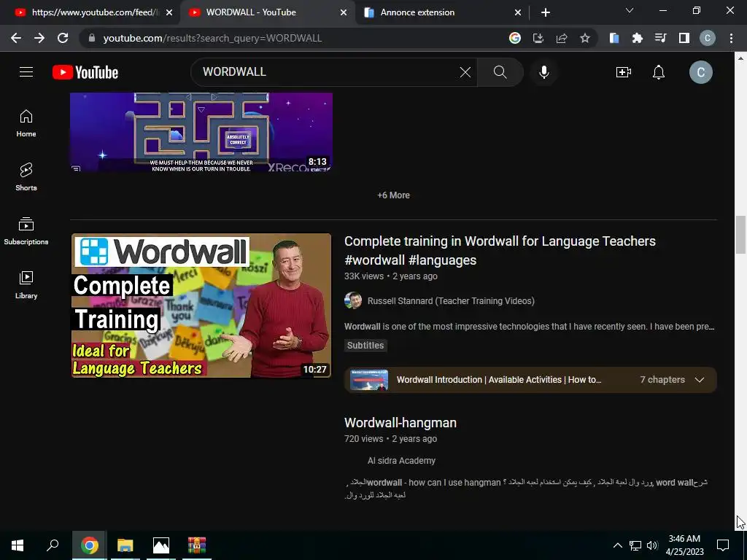Show hidden system tray icons

click(x=617, y=545)
